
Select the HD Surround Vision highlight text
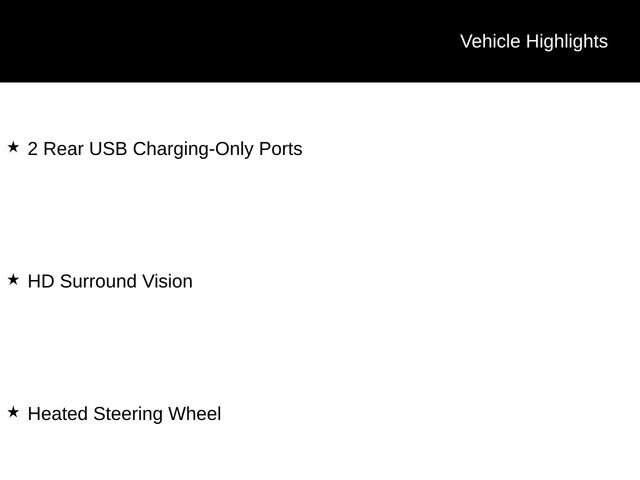(110, 281)
